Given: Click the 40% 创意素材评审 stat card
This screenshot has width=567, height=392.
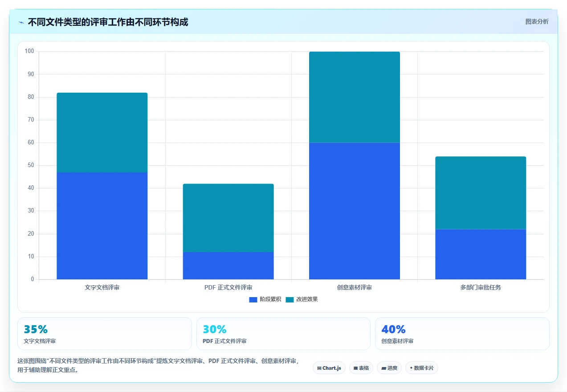Looking at the screenshot, I should click(462, 334).
